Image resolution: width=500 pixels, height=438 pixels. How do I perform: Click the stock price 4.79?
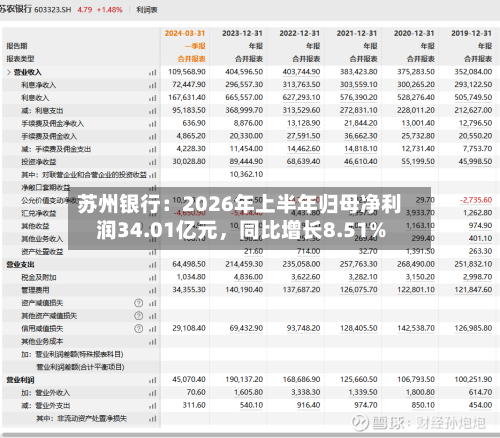85,10
